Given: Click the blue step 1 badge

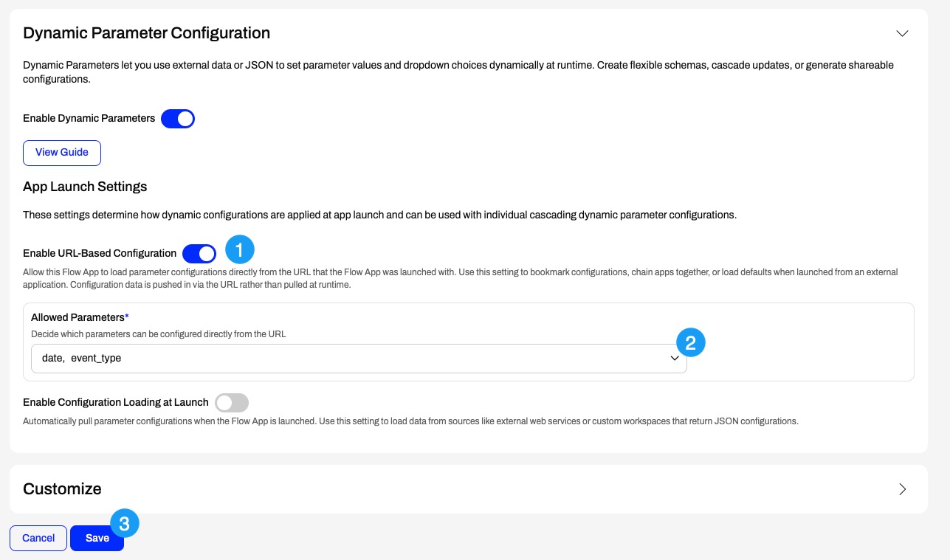Looking at the screenshot, I should 240,249.
